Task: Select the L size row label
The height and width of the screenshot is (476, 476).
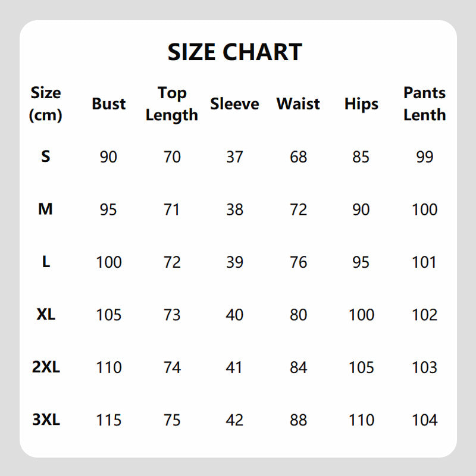Action: (46, 262)
